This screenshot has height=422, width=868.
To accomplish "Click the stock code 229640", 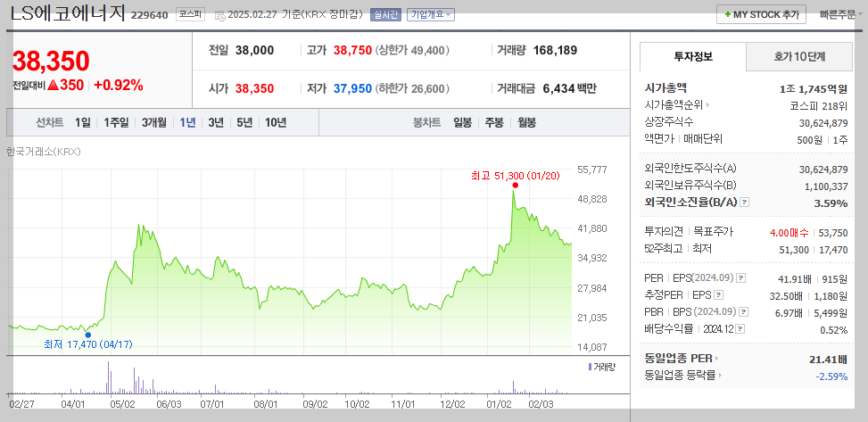I will (x=150, y=15).
